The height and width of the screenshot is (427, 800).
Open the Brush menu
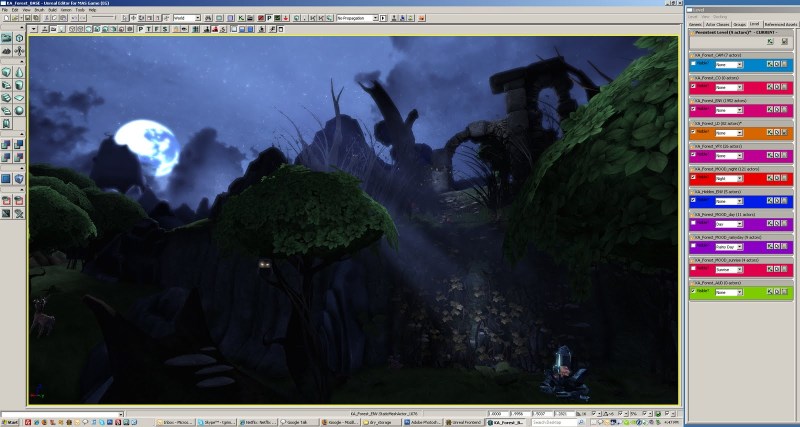click(x=39, y=10)
